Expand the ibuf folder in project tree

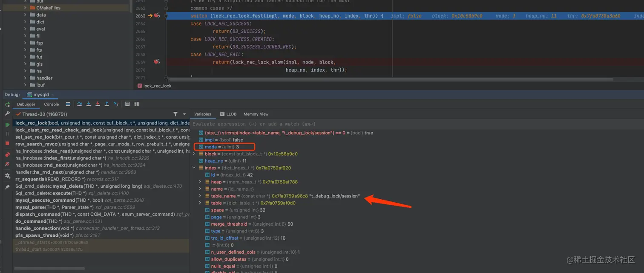(26, 85)
